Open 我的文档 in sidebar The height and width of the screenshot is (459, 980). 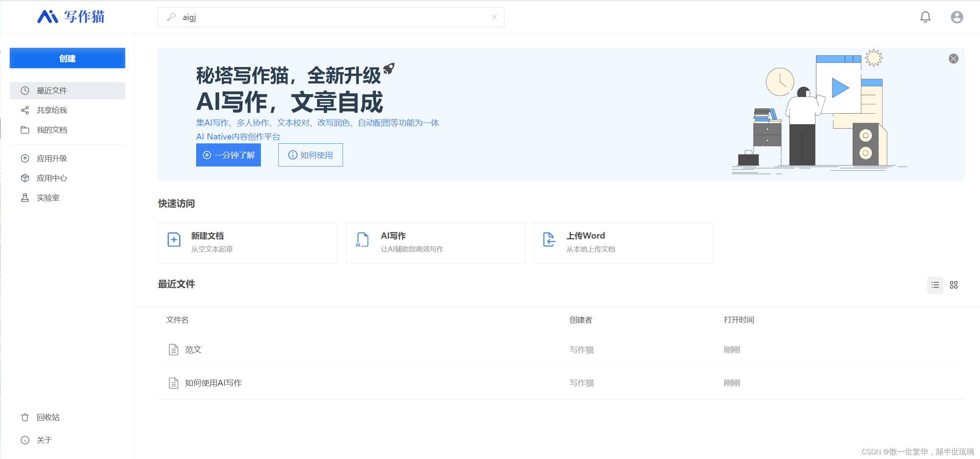(x=67, y=130)
